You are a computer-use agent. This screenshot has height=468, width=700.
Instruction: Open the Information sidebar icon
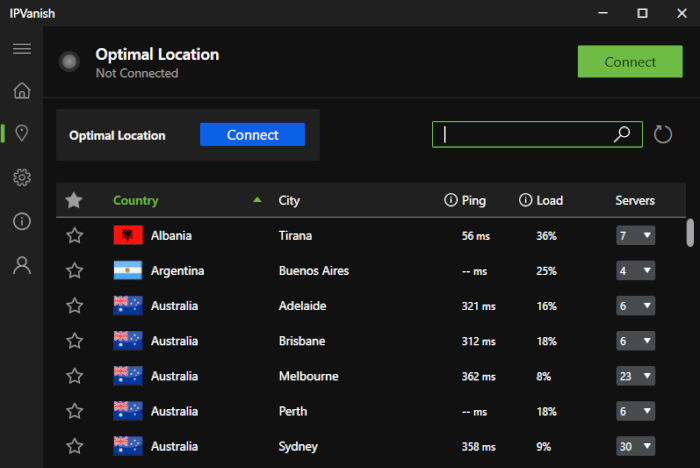point(22,221)
